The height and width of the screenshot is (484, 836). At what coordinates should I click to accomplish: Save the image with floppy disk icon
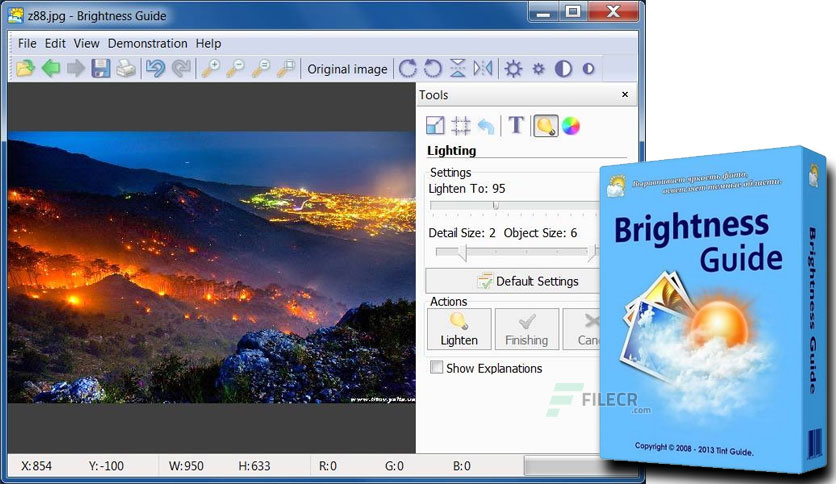[x=101, y=68]
